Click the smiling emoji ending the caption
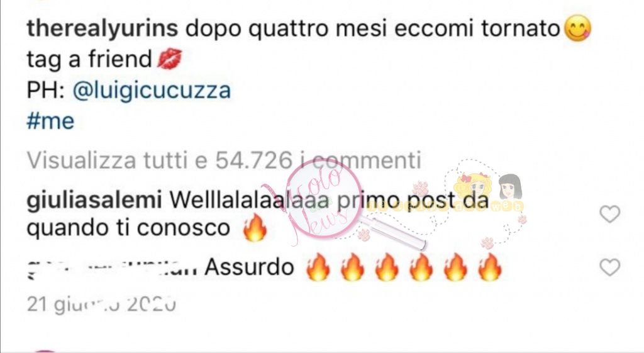 click(x=578, y=28)
